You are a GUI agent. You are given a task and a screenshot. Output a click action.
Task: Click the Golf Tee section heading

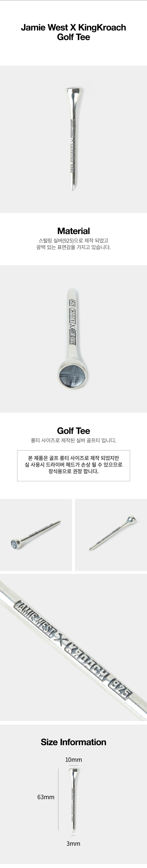click(x=73, y=431)
